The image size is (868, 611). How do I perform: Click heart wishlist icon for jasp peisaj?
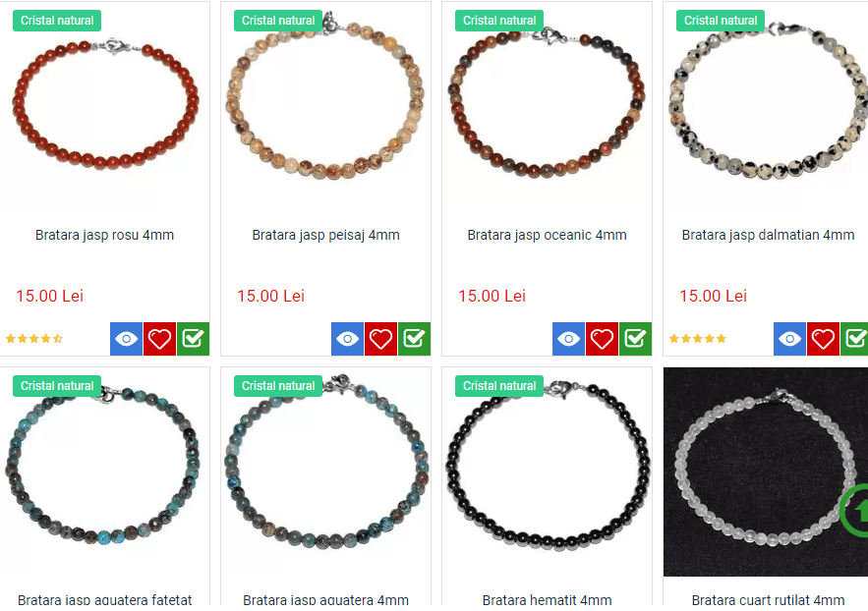pos(380,338)
